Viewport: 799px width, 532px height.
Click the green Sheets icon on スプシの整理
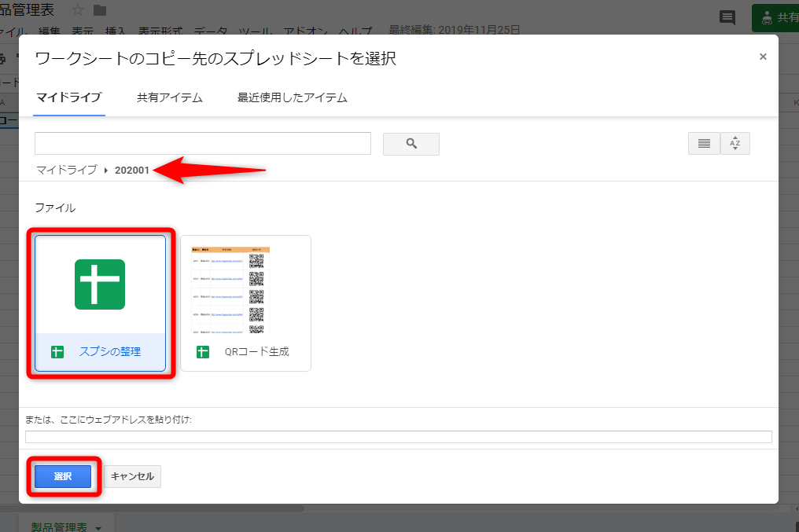click(x=100, y=284)
